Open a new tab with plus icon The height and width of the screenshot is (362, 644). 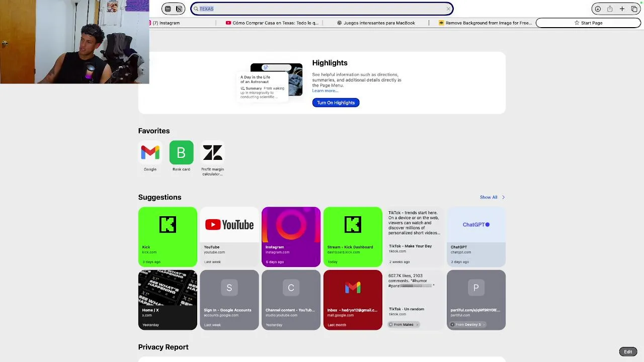point(622,9)
